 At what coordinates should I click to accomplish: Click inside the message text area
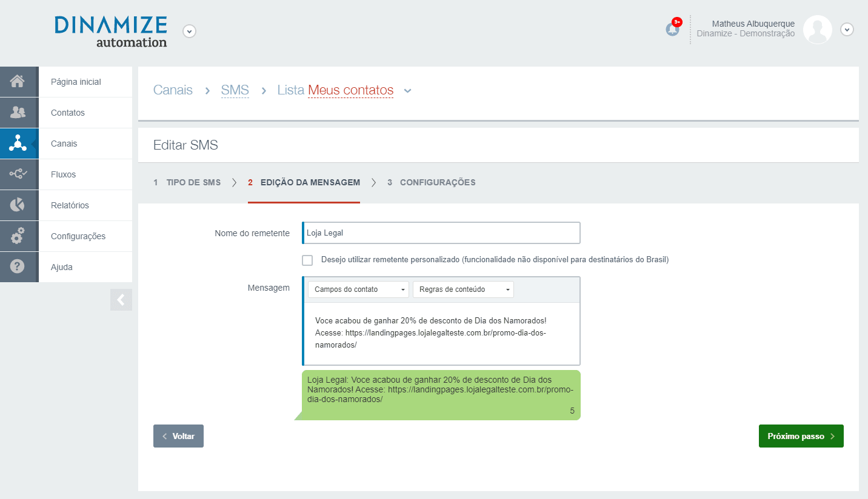click(441, 333)
